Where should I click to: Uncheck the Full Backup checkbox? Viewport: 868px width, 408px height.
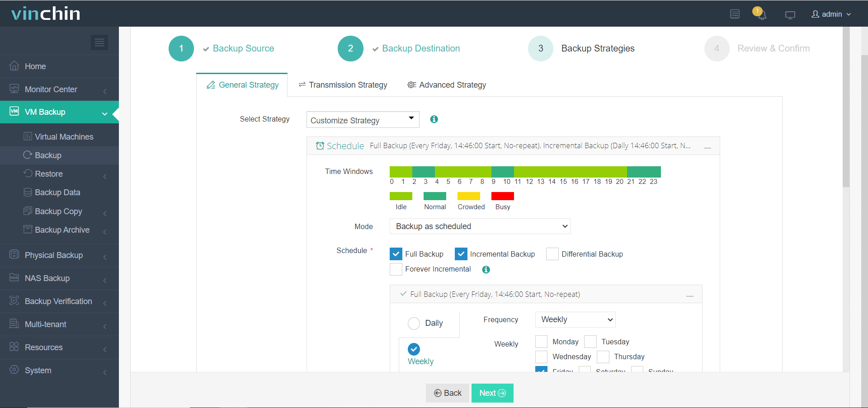(396, 254)
